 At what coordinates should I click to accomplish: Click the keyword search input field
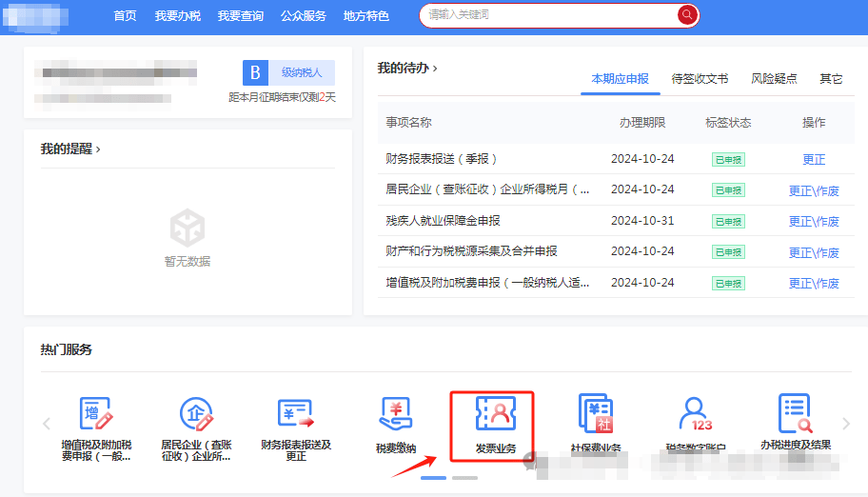click(547, 15)
